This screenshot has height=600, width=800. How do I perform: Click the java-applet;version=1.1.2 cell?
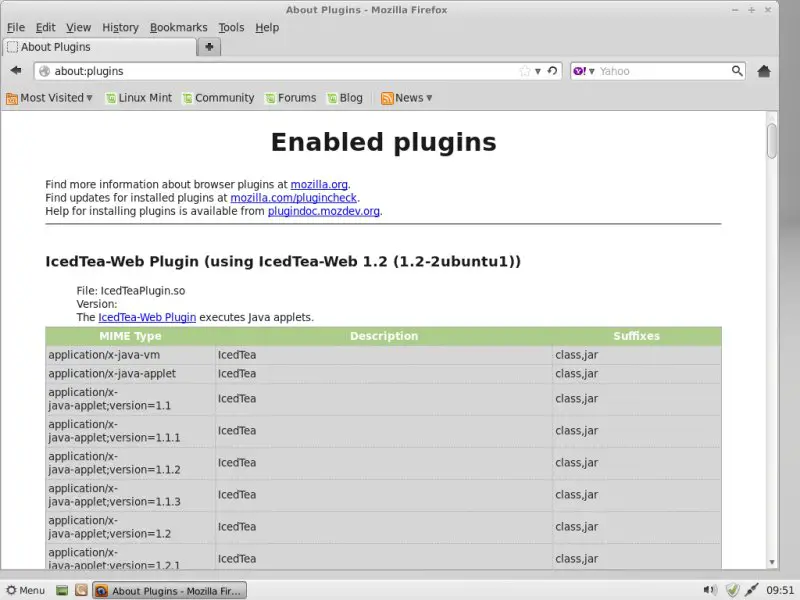tap(130, 463)
